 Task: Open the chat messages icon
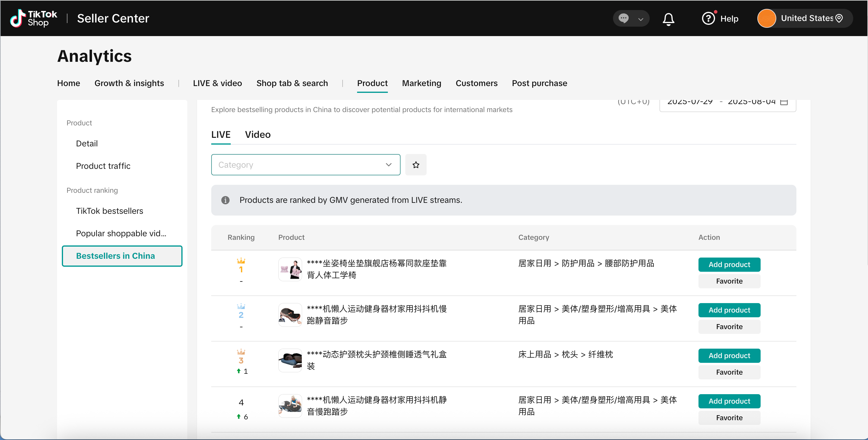click(623, 18)
